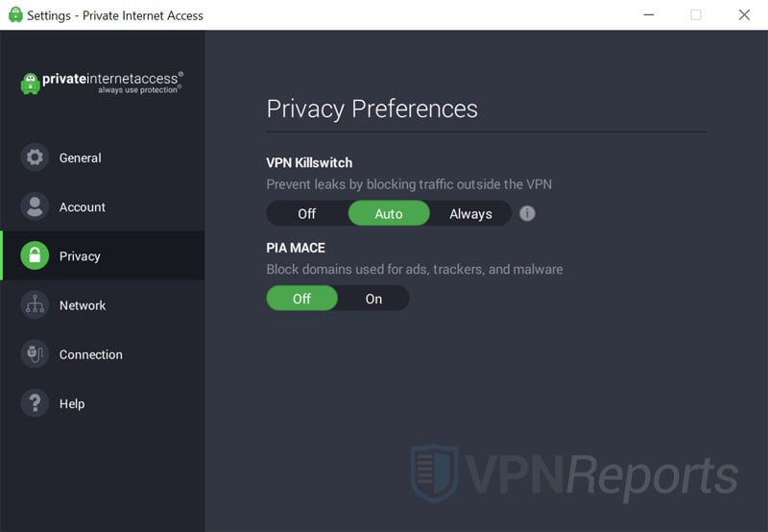The width and height of the screenshot is (768, 532).
Task: Click the Help question mark icon
Action: tap(35, 403)
